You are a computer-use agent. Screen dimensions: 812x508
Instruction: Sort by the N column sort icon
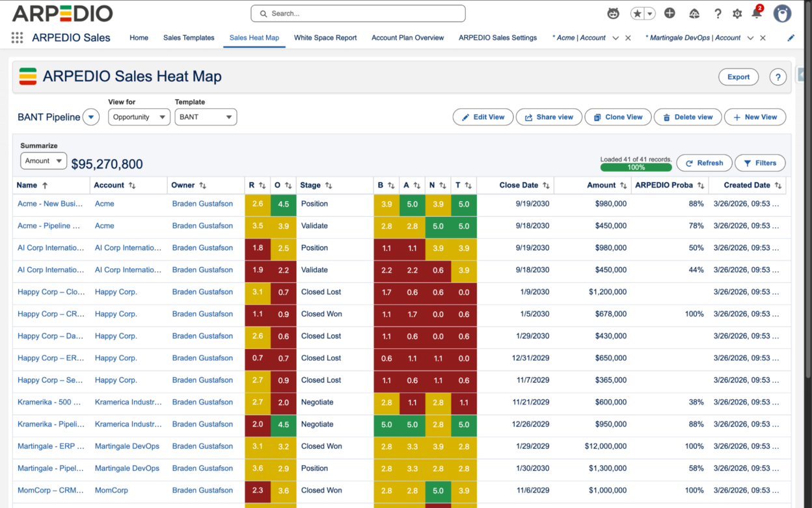click(442, 186)
